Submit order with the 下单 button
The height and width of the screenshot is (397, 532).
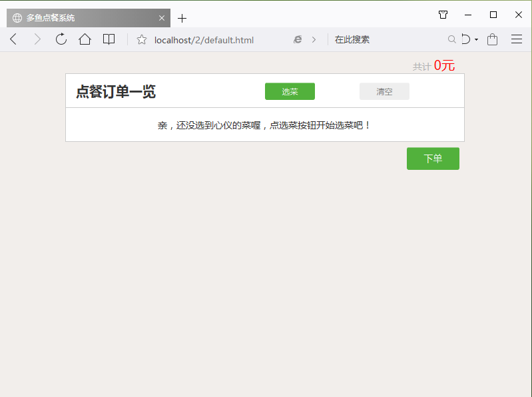coord(433,159)
